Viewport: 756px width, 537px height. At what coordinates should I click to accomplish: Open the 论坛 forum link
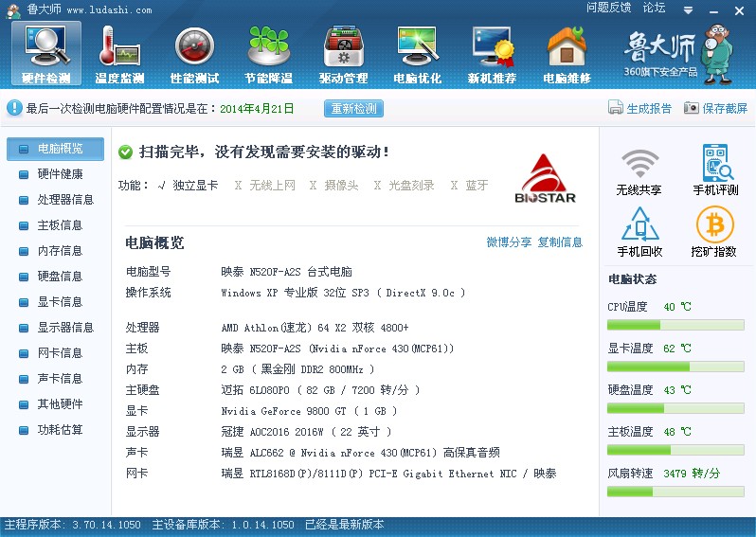[654, 8]
